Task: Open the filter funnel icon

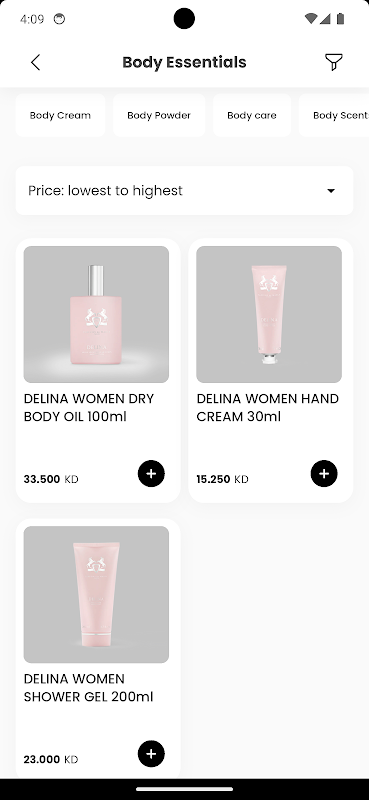Action: [334, 62]
